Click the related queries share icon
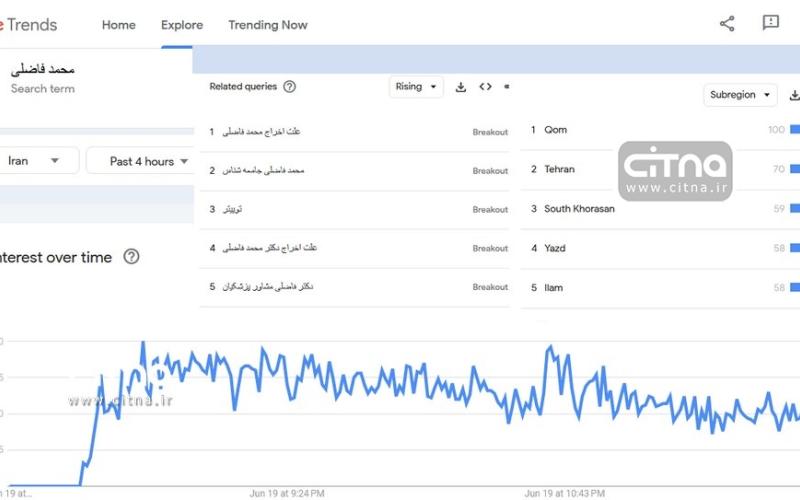800x500 pixels. click(x=506, y=87)
